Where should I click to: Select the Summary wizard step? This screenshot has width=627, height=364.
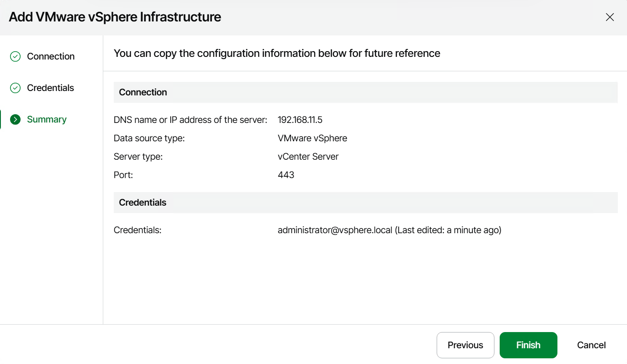click(47, 119)
